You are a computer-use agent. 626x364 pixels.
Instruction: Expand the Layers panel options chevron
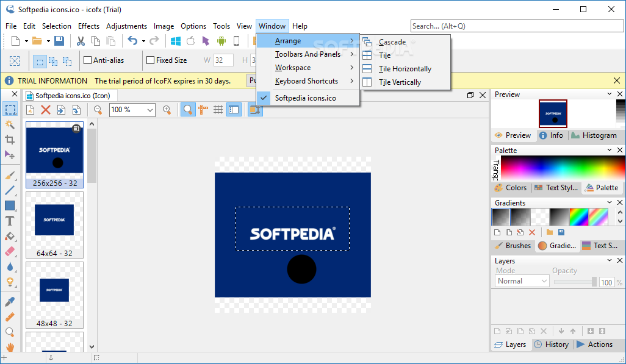[x=610, y=260]
